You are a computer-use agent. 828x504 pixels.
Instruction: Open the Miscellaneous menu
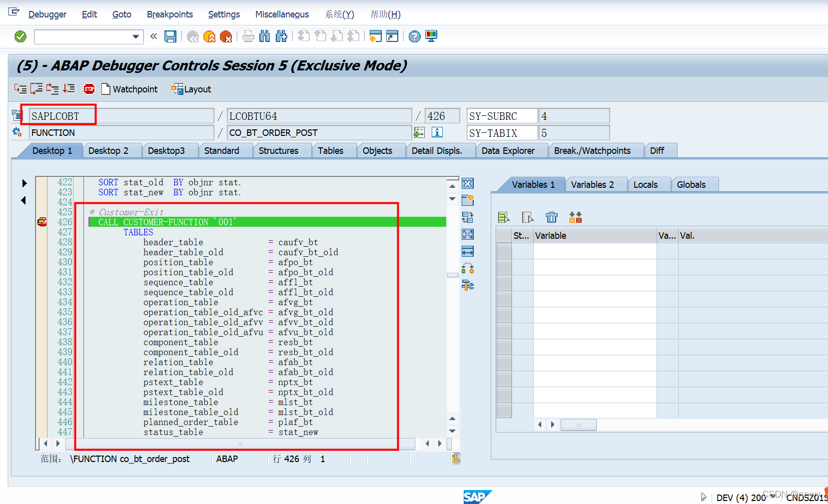coord(282,14)
